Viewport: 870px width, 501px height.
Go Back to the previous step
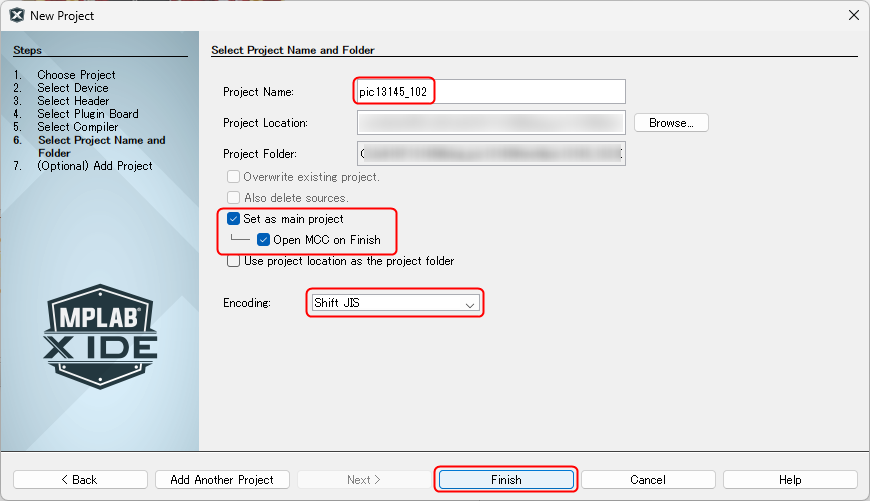[80, 480]
